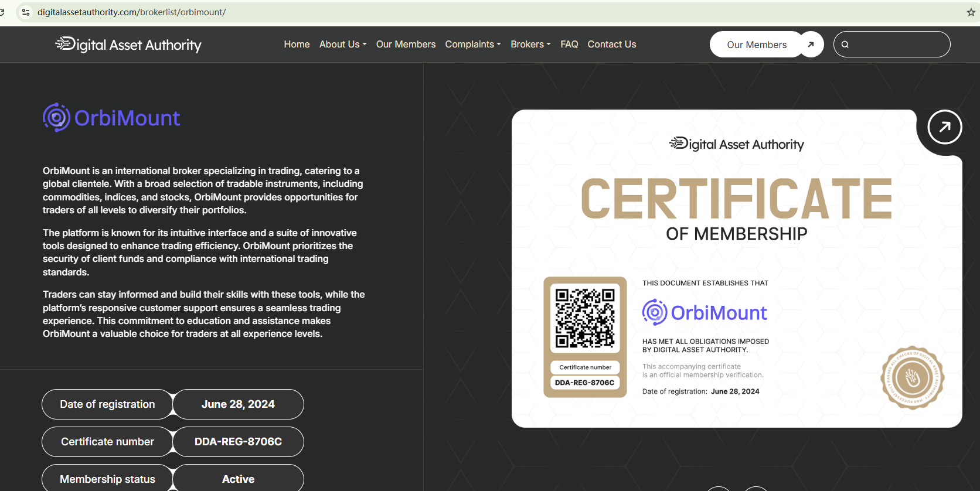Click the site info icon in address bar
The image size is (980, 491).
[x=26, y=12]
